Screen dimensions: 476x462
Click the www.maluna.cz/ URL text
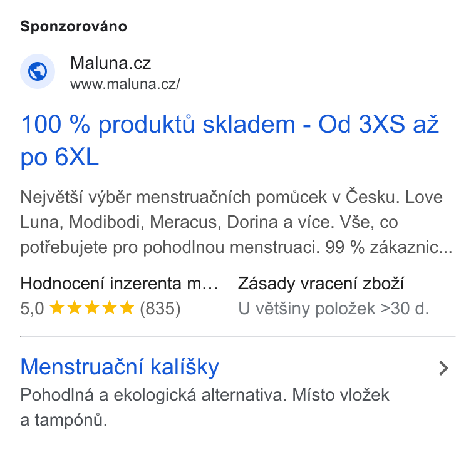(125, 84)
